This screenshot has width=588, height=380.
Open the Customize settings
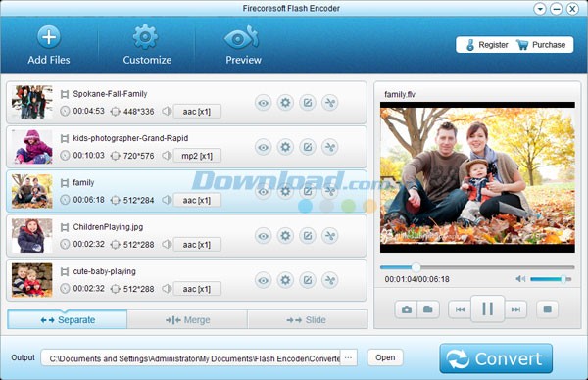click(147, 45)
